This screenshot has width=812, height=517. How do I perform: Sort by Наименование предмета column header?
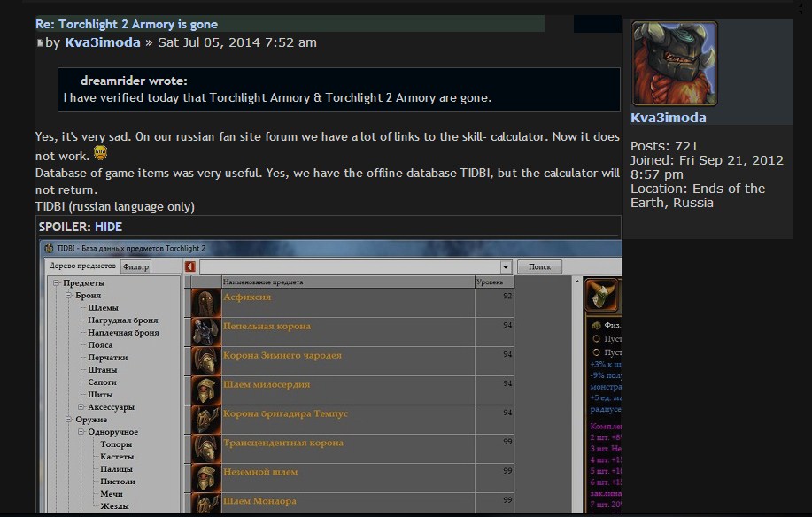(x=348, y=282)
